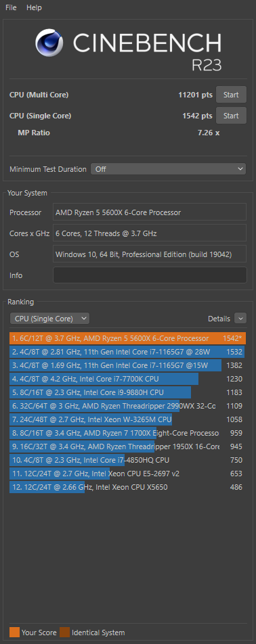The width and height of the screenshot is (256, 644).
Task: Click the Cinebench sphere logo icon
Action: 49,43
